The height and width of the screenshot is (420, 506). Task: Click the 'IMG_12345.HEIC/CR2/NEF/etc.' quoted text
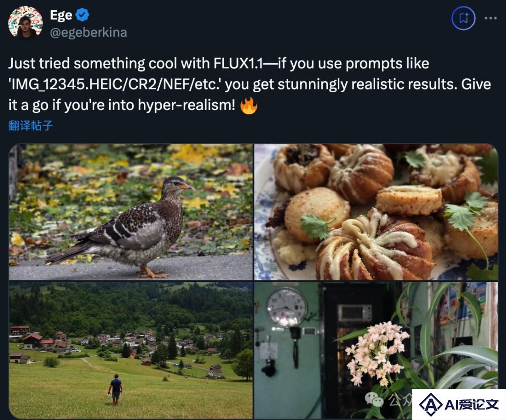point(115,85)
